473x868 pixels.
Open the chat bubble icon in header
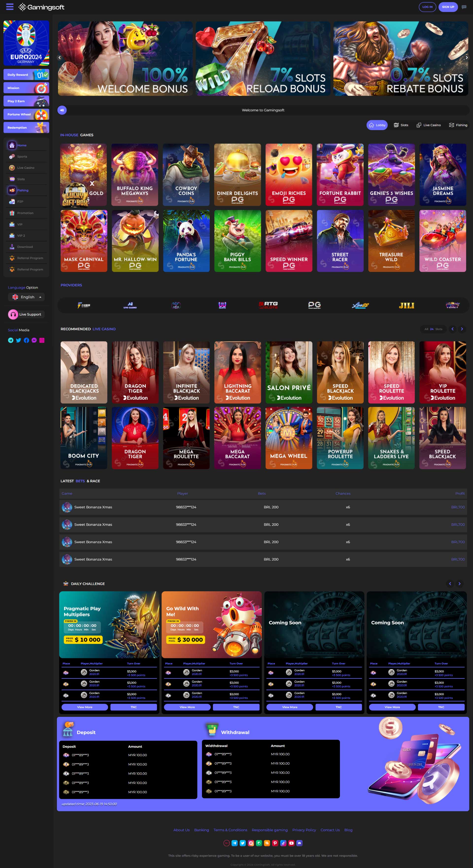(464, 7)
